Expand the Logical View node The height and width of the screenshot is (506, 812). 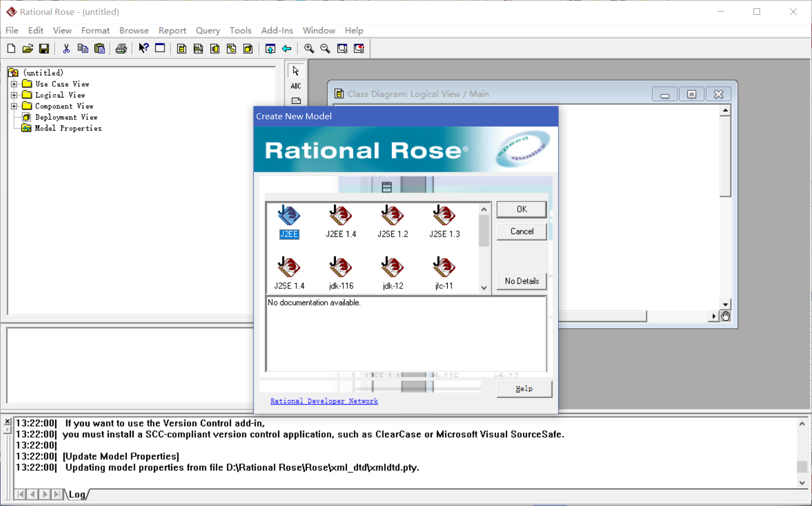(14, 95)
